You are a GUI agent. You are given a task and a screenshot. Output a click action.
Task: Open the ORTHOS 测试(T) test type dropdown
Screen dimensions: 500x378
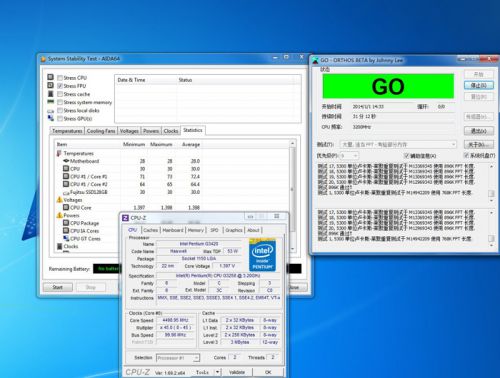click(x=398, y=144)
